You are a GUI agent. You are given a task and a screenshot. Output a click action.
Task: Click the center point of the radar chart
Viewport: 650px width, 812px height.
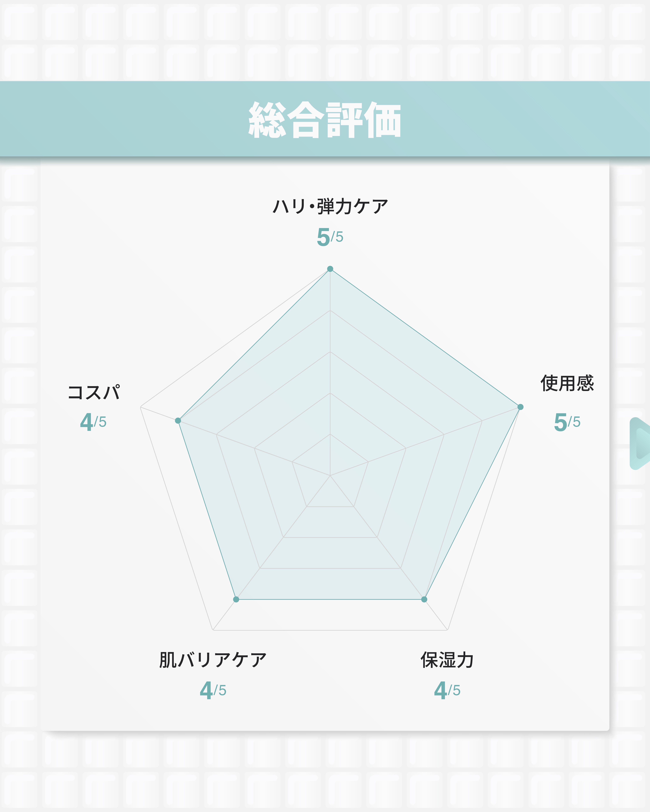tap(330, 476)
